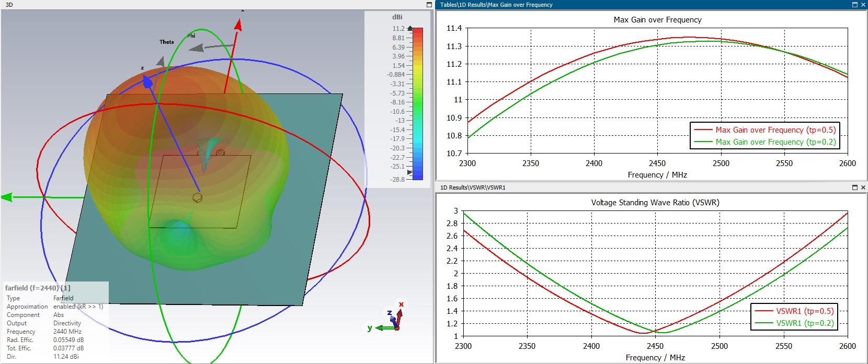Close the VSWR1 results window
The height and width of the screenshot is (364, 868).
point(863,187)
